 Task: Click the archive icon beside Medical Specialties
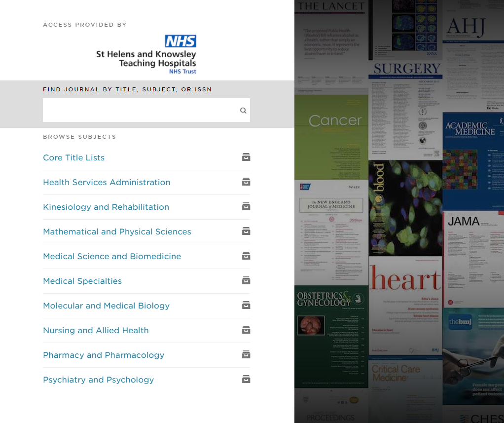click(246, 280)
